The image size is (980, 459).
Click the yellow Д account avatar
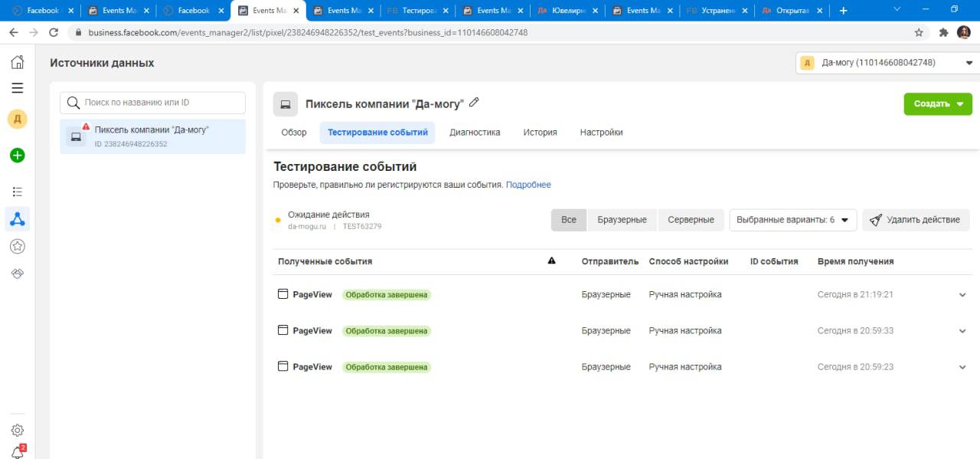[x=17, y=119]
